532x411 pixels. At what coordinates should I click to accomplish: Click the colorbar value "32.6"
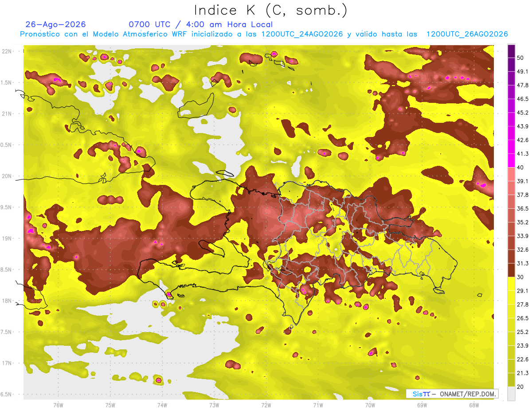click(523, 250)
